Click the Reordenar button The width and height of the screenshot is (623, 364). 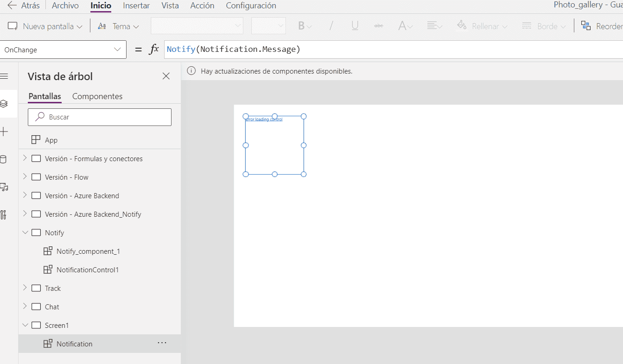coord(602,26)
